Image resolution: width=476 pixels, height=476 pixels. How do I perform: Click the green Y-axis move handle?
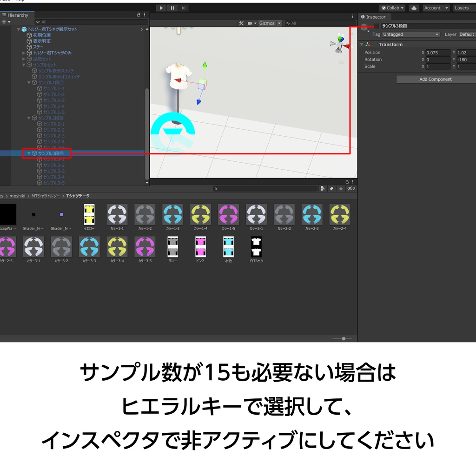[205, 65]
